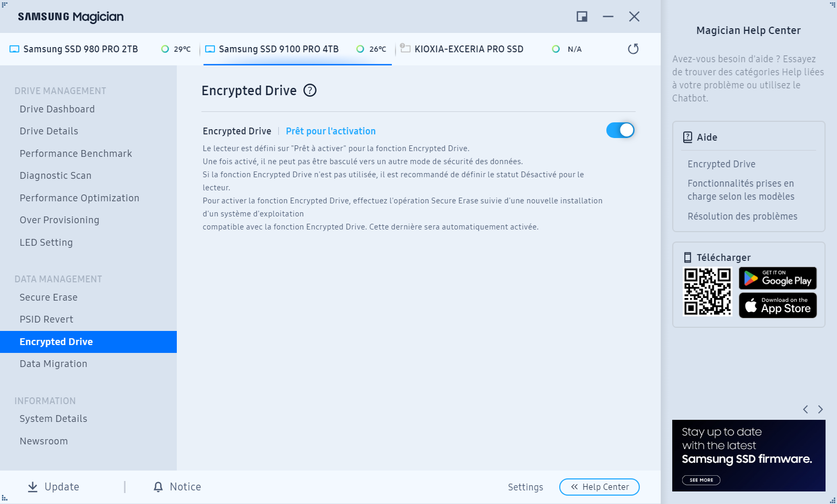Open Secure Erase in the sidebar

[49, 297]
